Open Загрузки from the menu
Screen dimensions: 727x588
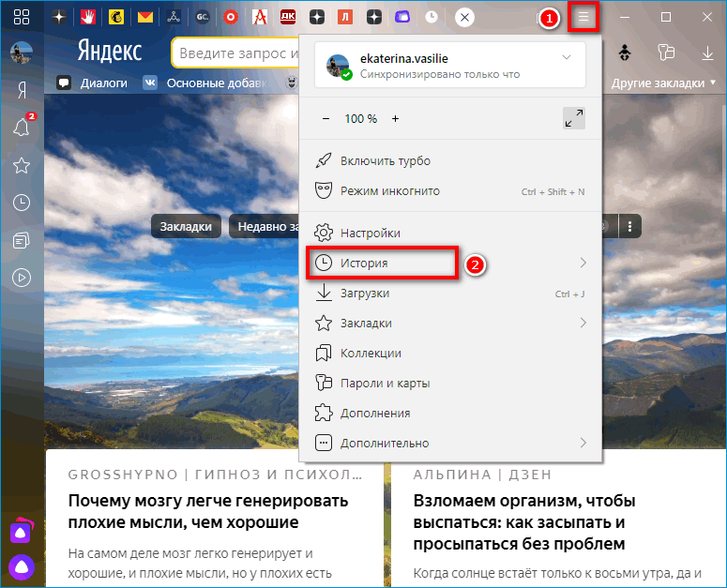450,293
